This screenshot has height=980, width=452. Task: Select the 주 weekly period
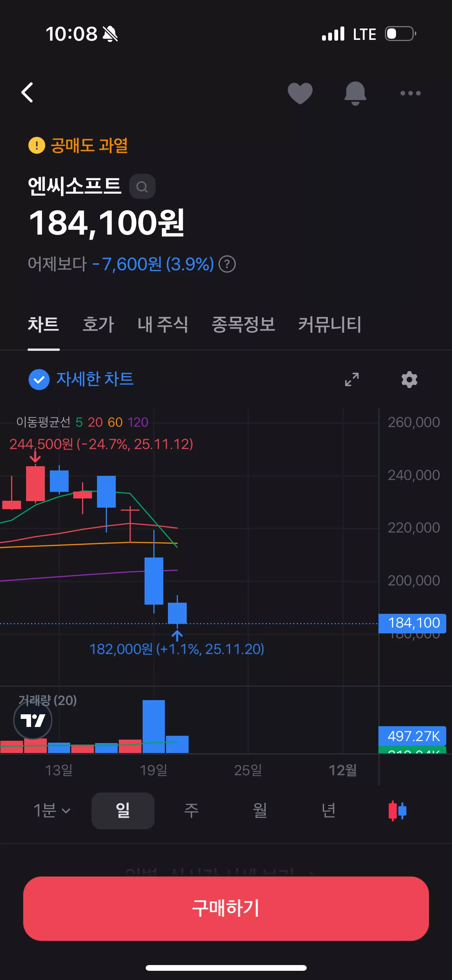click(x=191, y=811)
